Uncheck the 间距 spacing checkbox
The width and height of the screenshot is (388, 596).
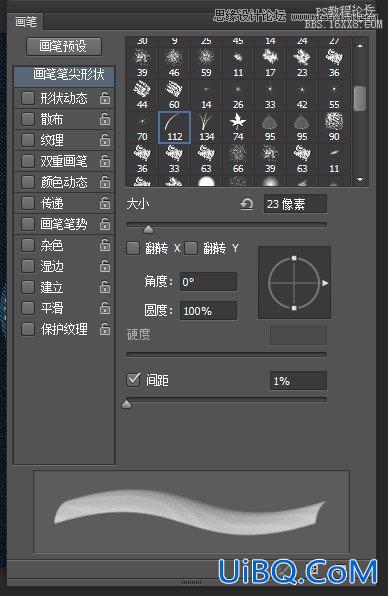pyautogui.click(x=133, y=380)
